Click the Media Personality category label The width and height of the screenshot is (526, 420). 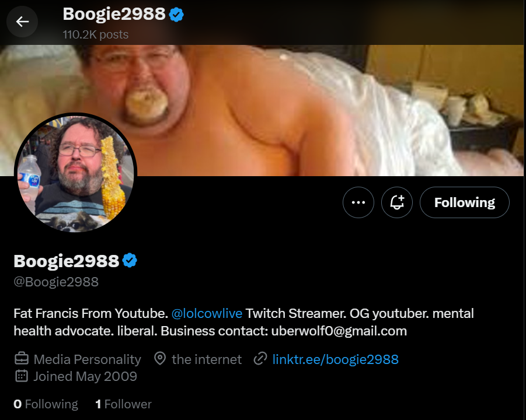87,359
